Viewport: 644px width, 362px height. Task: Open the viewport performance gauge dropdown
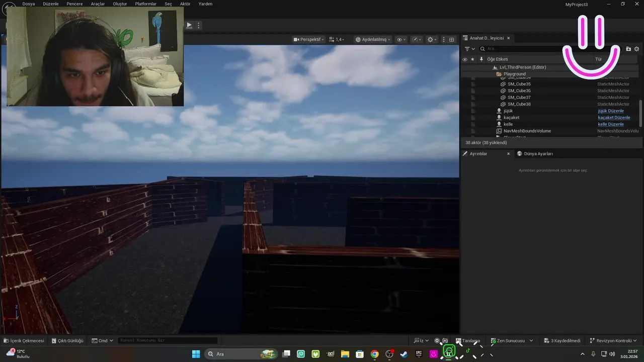point(417,39)
